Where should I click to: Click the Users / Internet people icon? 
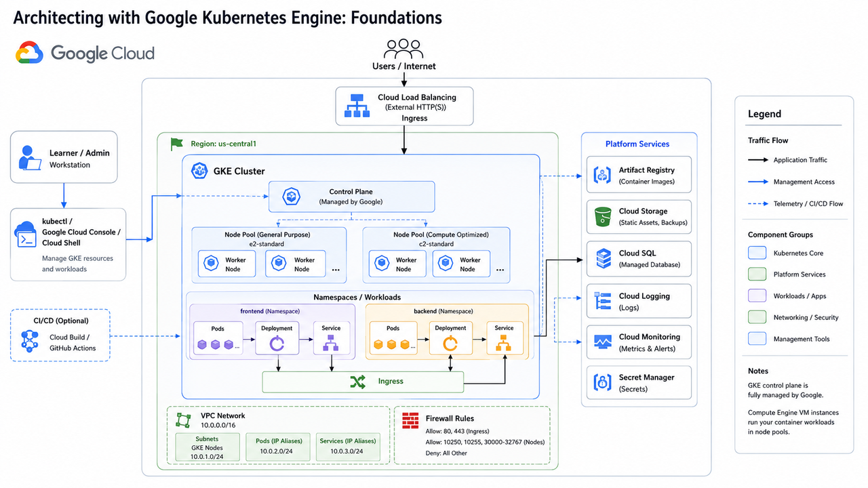[x=403, y=49]
